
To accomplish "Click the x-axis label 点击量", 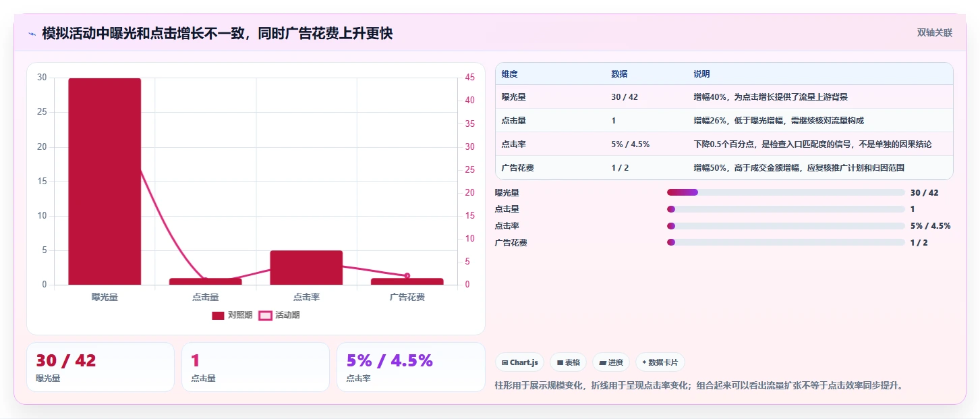I will pos(205,297).
